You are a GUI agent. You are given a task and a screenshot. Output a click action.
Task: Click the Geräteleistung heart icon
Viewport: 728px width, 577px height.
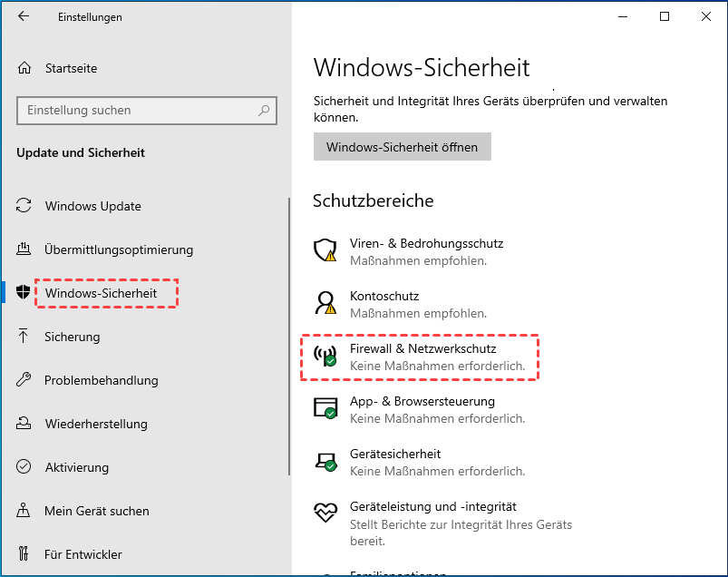coord(325,513)
